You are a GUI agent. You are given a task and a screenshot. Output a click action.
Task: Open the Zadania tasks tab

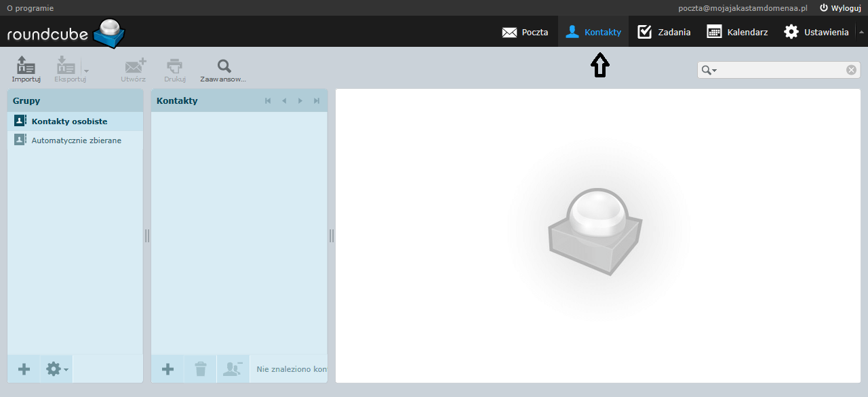[664, 32]
